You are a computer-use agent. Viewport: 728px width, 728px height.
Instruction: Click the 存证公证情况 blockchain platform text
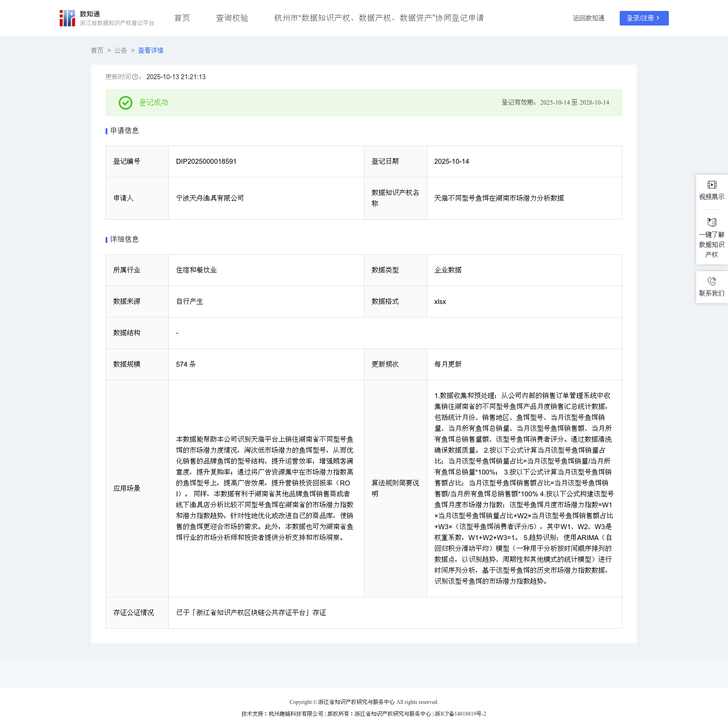[x=251, y=613]
